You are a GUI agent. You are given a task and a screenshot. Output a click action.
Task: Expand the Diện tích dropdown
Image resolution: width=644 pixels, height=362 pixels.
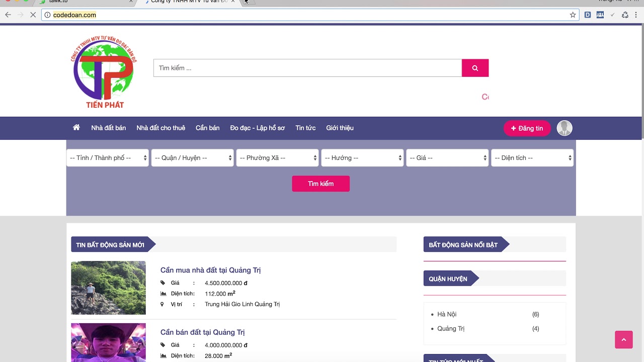(x=532, y=158)
